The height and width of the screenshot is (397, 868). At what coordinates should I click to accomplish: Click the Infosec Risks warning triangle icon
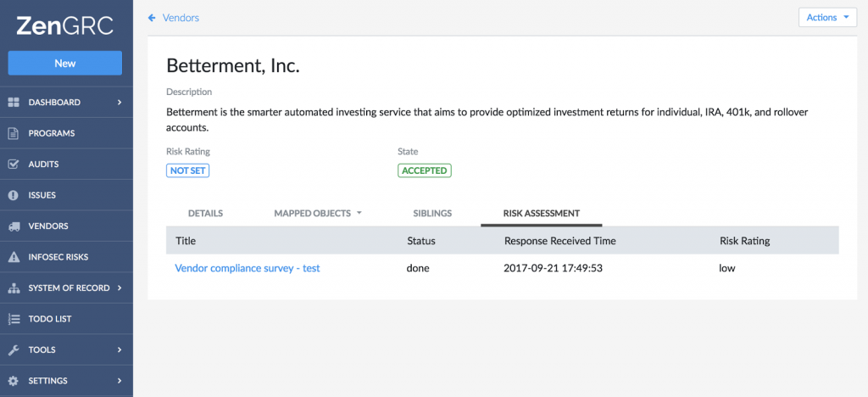(x=14, y=257)
